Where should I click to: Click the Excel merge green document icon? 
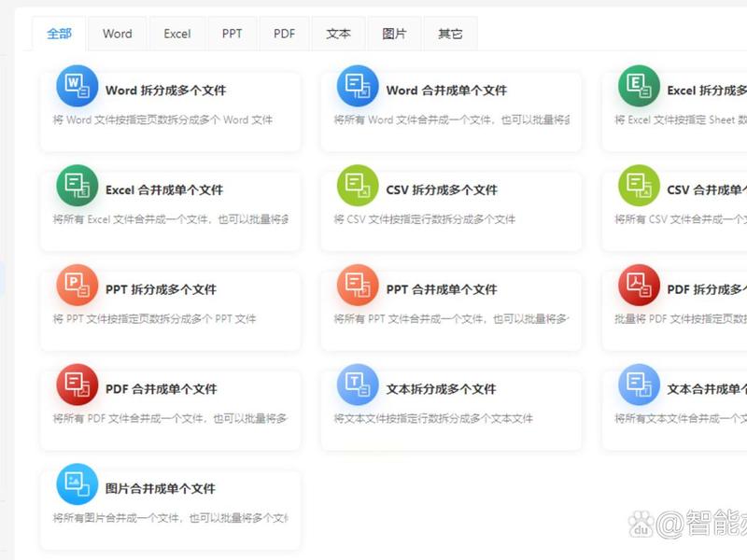tap(78, 186)
